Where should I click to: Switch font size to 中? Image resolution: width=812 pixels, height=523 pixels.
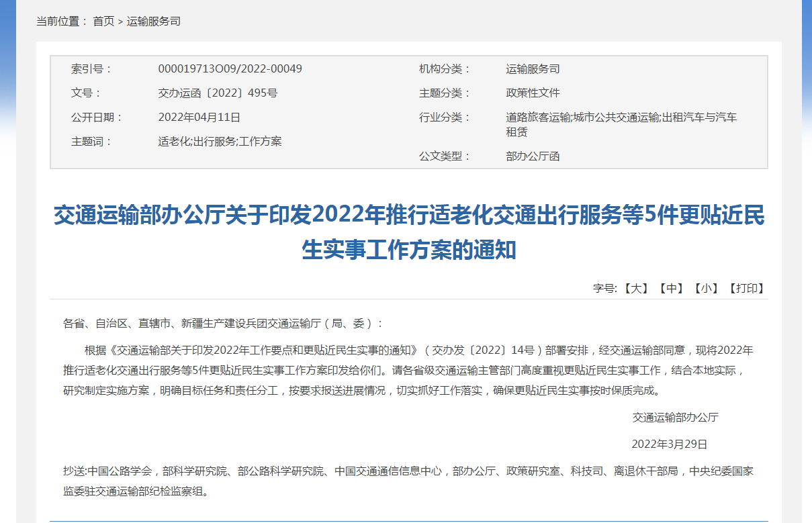click(x=671, y=289)
